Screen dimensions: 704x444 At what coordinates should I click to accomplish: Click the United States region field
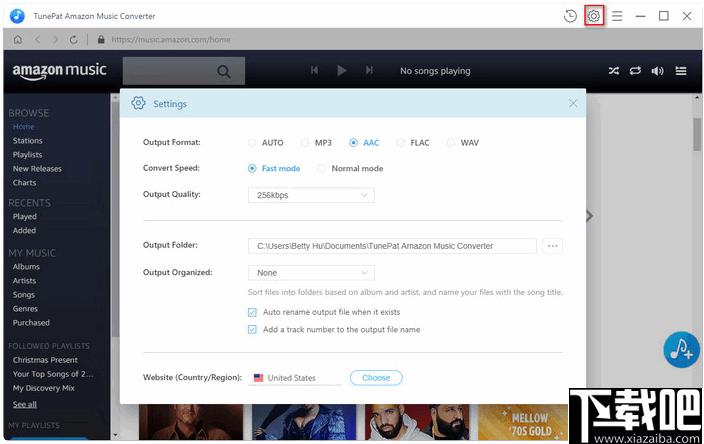tap(295, 378)
